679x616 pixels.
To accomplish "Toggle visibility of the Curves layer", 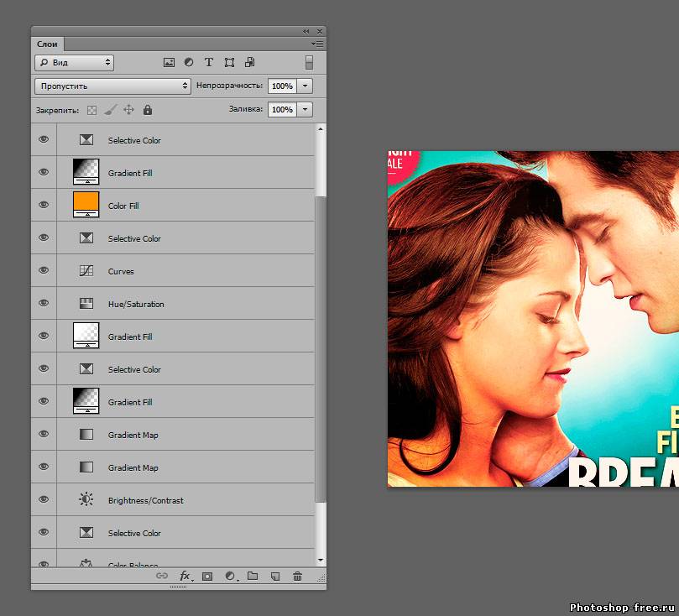I will (44, 270).
